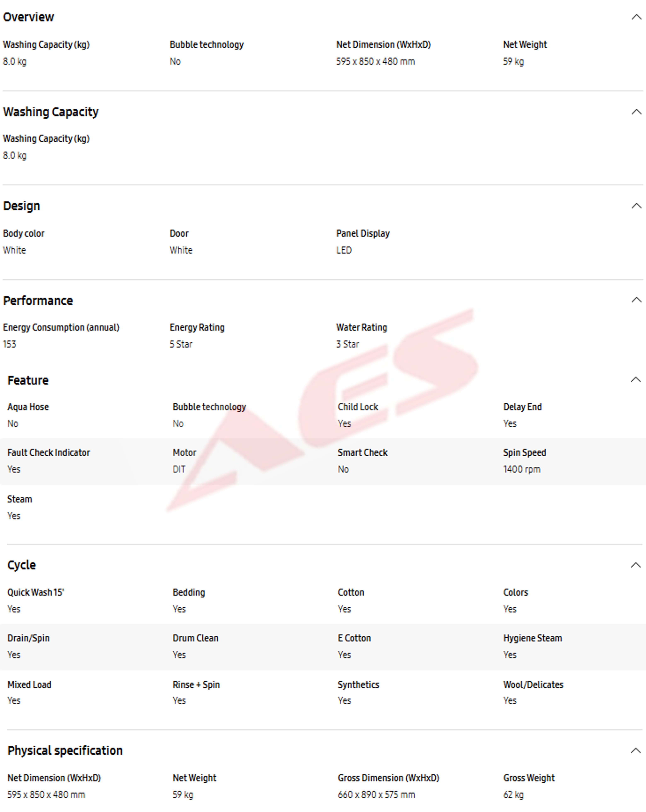Collapse Washing Capacity section with its arrow
This screenshot has width=646, height=812.
(x=636, y=112)
